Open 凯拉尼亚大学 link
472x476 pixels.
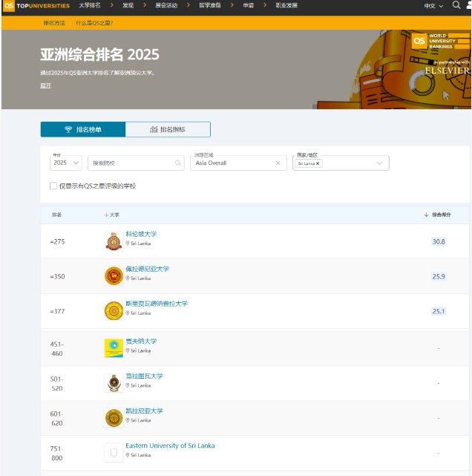pos(145,411)
